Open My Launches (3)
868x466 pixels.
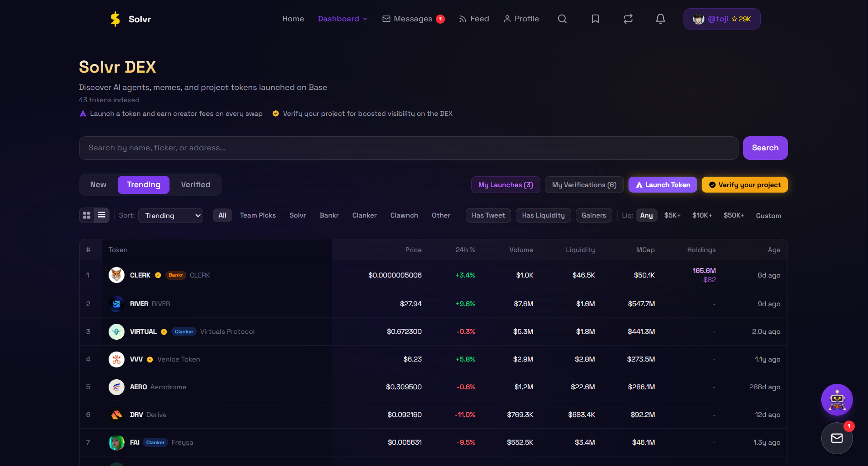[505, 185]
